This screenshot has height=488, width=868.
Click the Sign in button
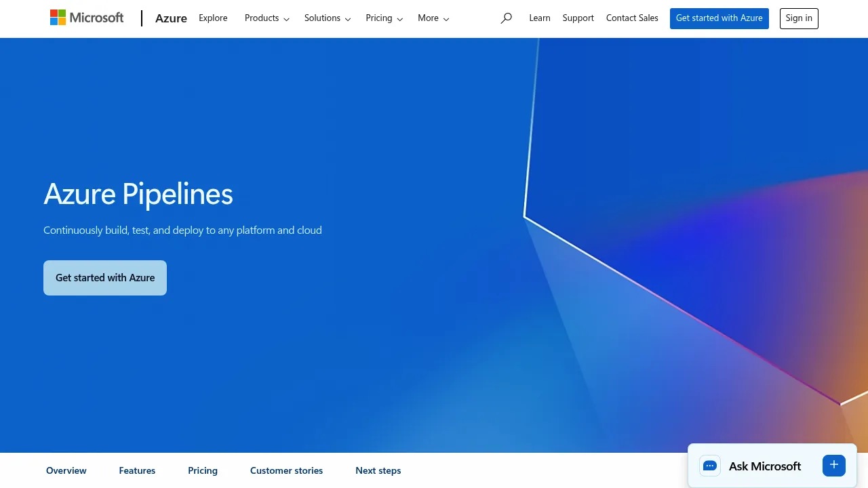click(799, 18)
